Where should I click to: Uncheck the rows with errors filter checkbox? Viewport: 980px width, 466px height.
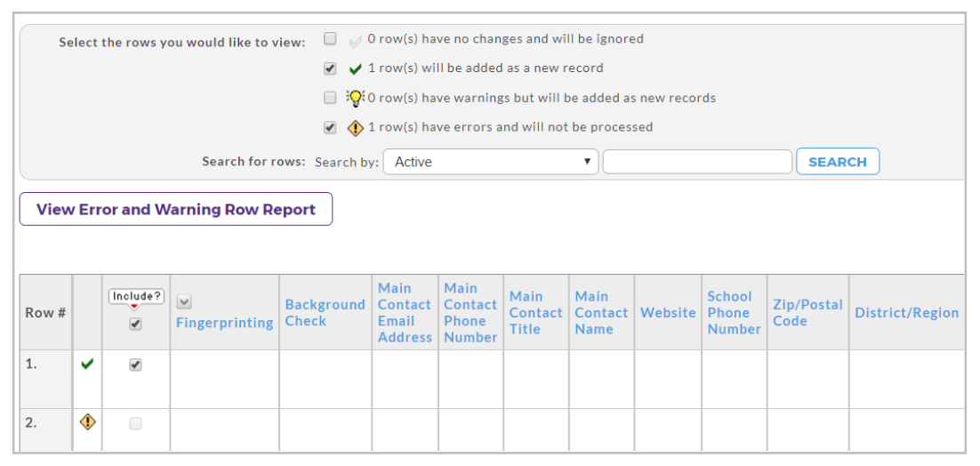(x=330, y=127)
